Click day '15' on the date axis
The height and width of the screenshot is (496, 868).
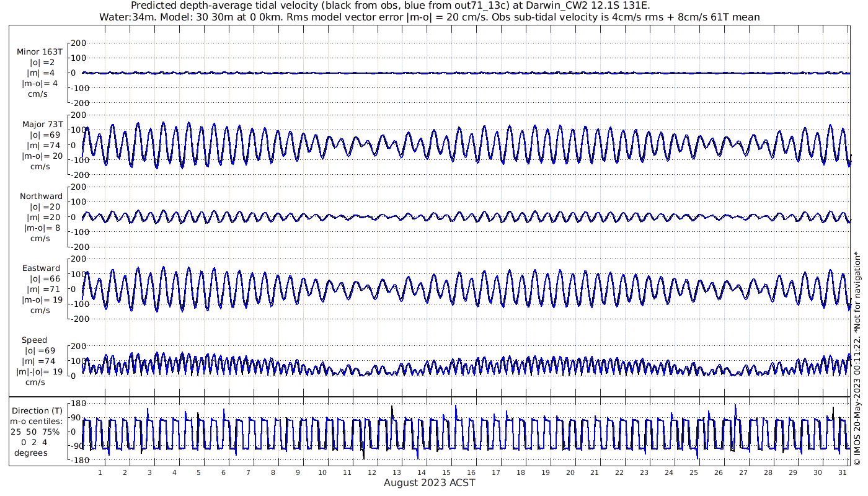coord(446,472)
